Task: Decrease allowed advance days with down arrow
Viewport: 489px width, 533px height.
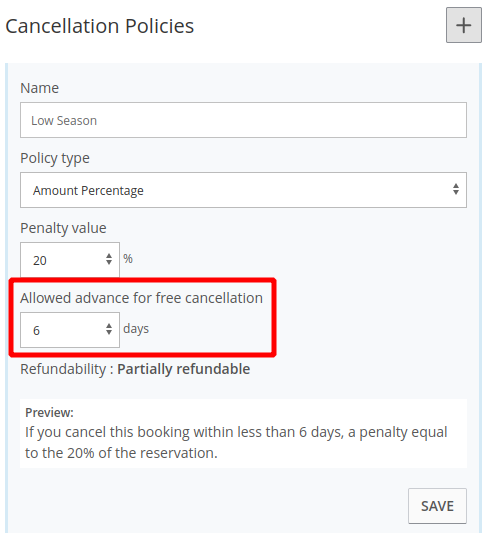Action: tap(109, 332)
